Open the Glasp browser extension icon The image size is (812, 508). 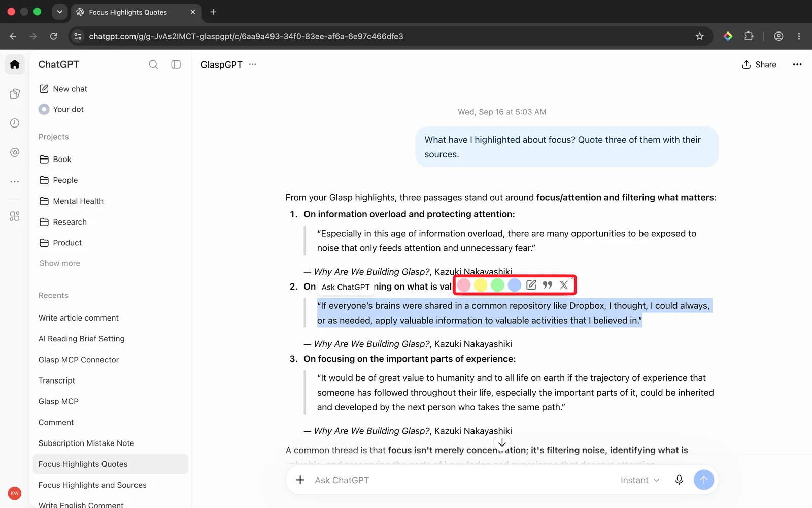pyautogui.click(x=728, y=36)
